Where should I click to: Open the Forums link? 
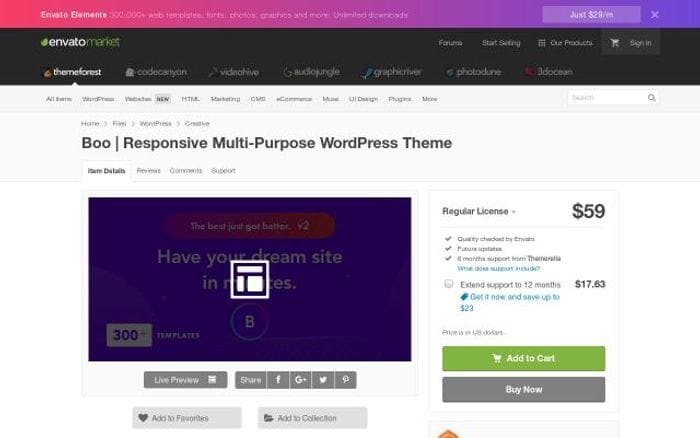pos(450,43)
